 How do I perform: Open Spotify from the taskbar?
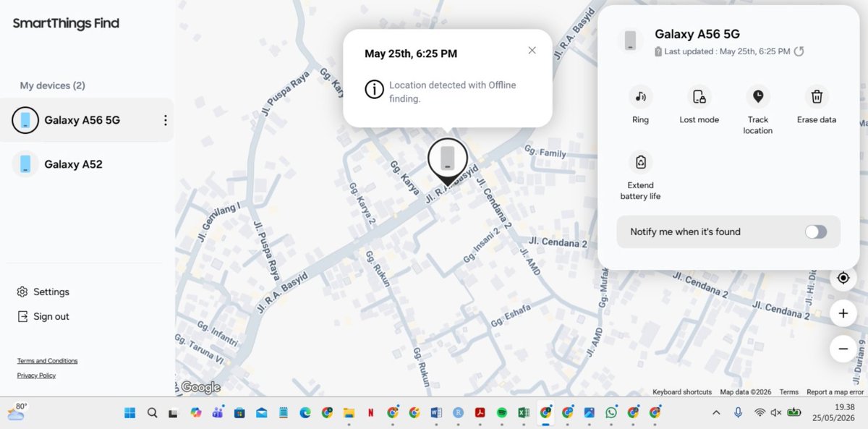tap(501, 412)
